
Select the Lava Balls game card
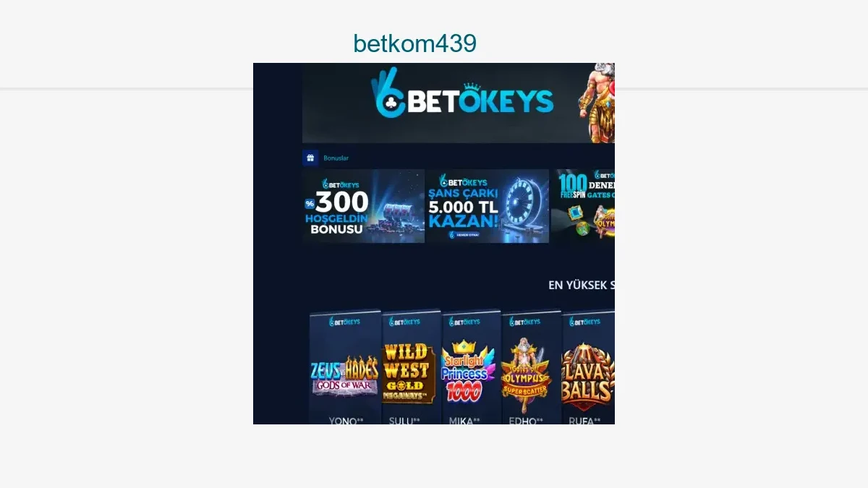(x=588, y=367)
